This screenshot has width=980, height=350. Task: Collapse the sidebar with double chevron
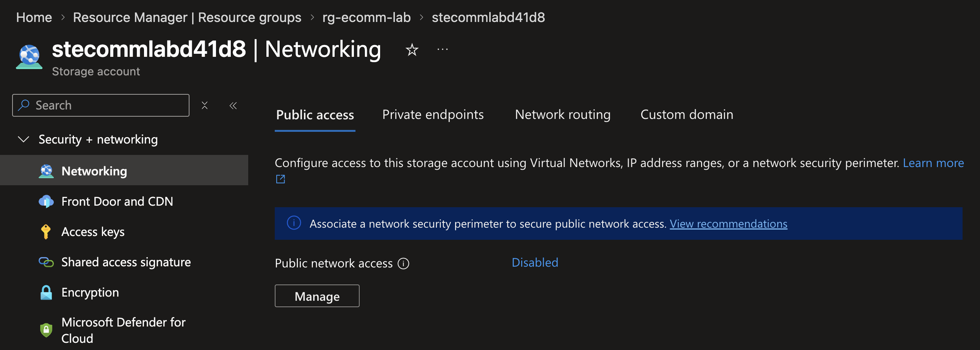233,105
